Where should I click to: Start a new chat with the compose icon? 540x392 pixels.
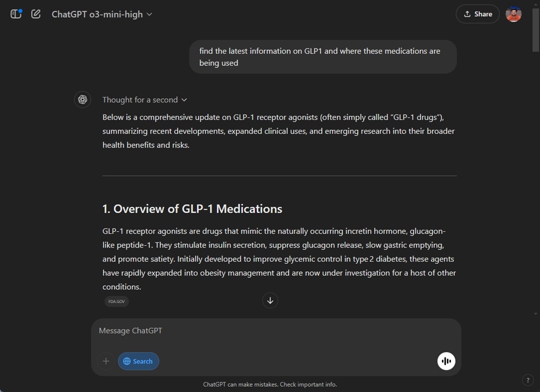(x=36, y=14)
